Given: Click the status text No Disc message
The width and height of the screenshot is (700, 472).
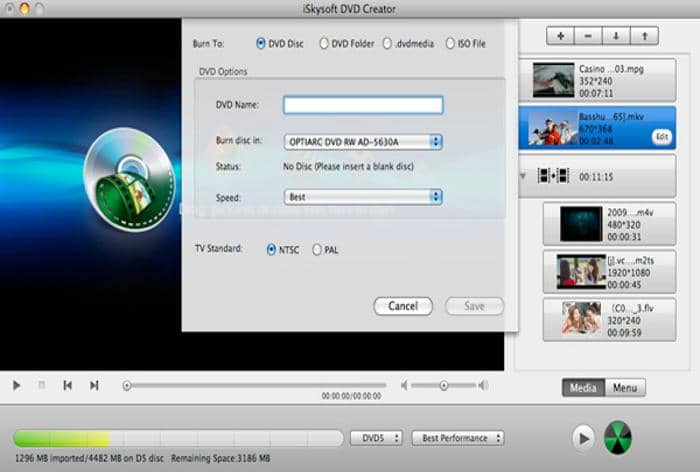Looking at the screenshot, I should 348,167.
